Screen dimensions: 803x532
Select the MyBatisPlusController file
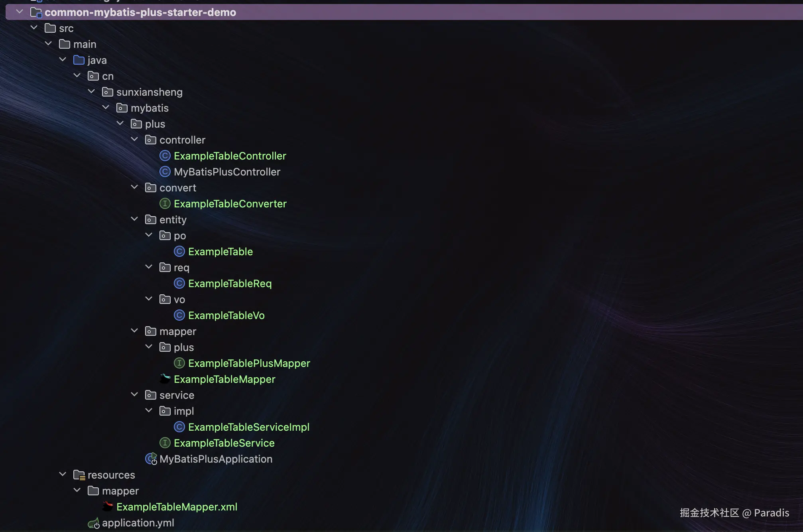click(227, 172)
